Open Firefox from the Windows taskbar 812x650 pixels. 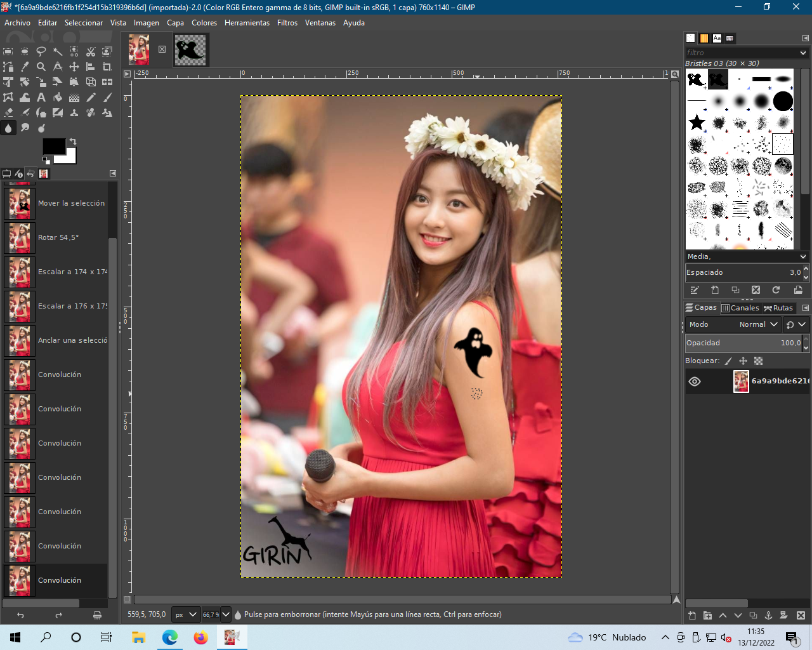(x=200, y=637)
